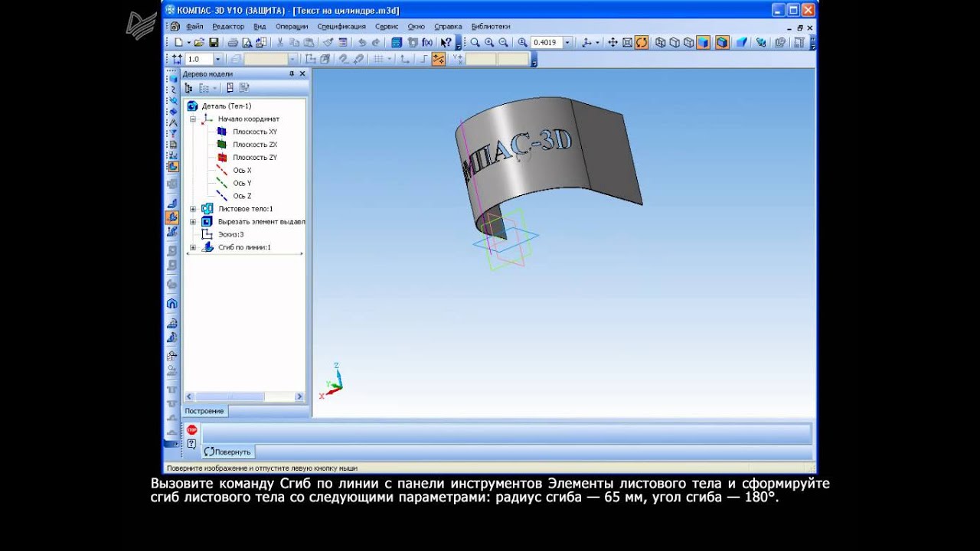Viewport: 980px width, 551px height.
Task: Click the Show All fit view icon
Action: click(x=627, y=43)
